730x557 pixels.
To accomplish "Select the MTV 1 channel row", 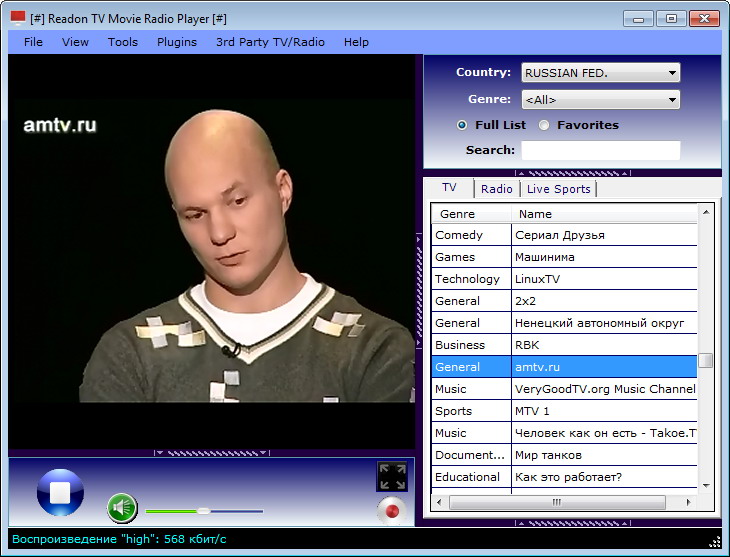I will (564, 411).
